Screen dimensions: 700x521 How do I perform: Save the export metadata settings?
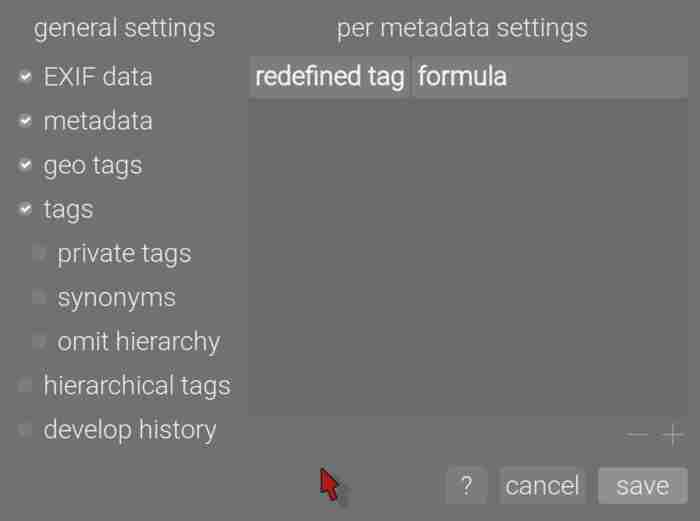[x=642, y=486]
